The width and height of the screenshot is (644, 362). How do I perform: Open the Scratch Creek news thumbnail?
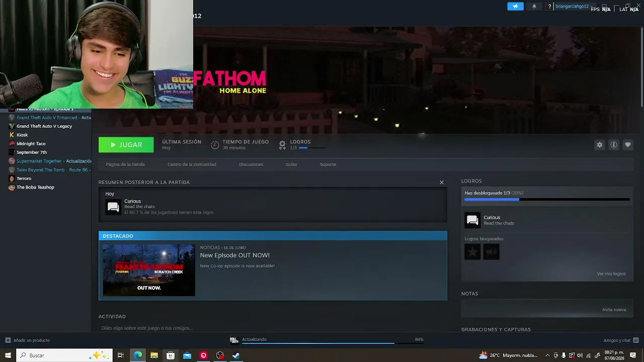point(149,270)
